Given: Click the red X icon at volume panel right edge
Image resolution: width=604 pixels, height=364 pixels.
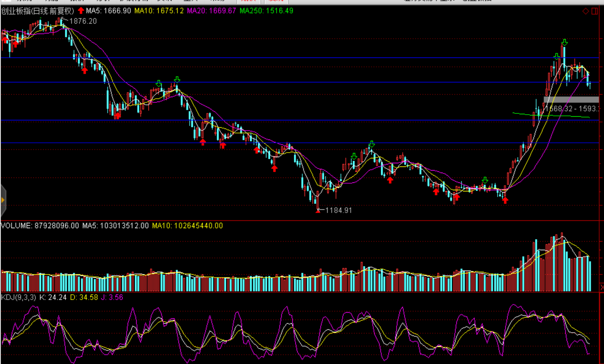Looking at the screenshot, I should [x=602, y=287].
